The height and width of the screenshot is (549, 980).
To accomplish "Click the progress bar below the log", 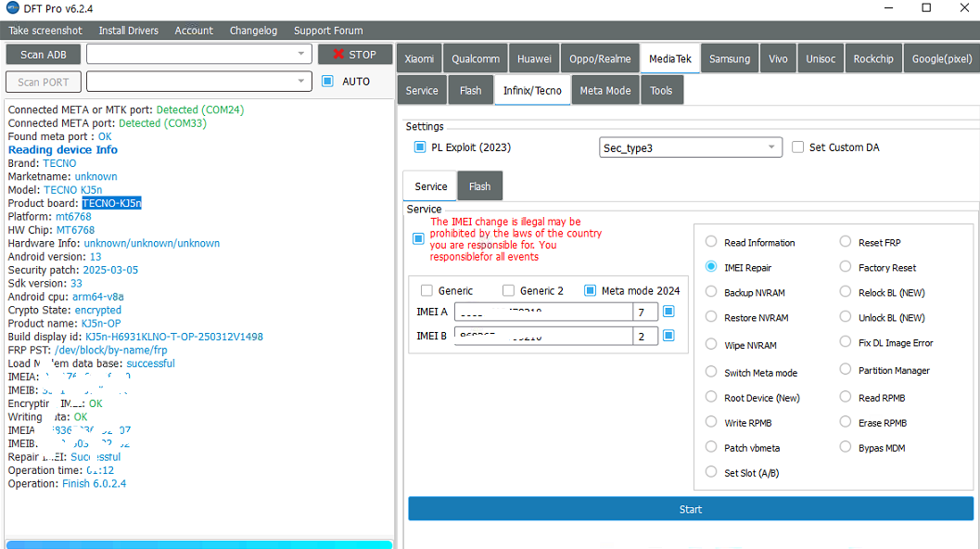I will coord(198,544).
